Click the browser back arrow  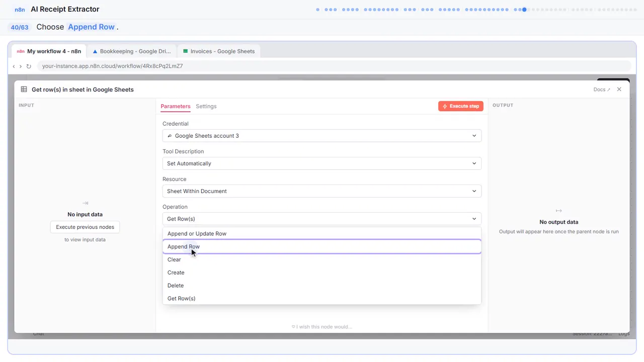coord(14,66)
